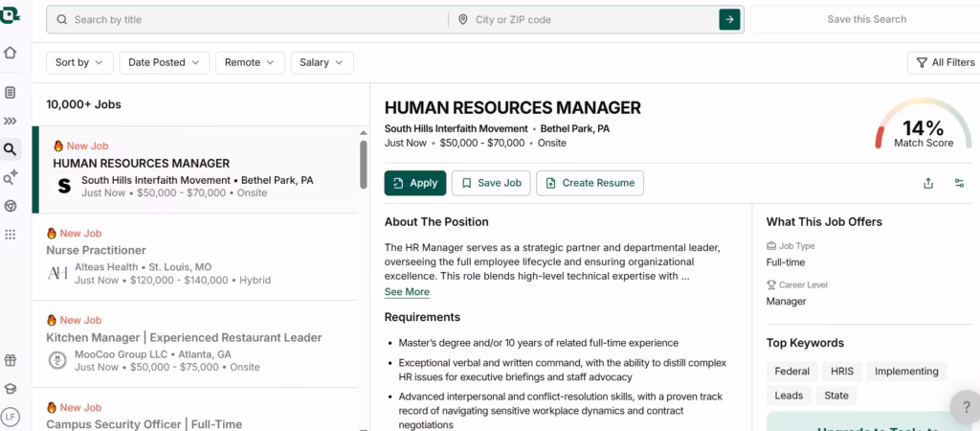
Task: Select the Human Resources Manager job card
Action: click(195, 170)
